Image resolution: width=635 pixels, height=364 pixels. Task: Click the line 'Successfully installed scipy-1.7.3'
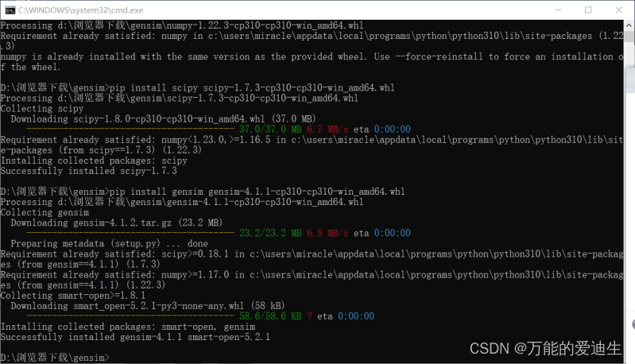(x=89, y=171)
